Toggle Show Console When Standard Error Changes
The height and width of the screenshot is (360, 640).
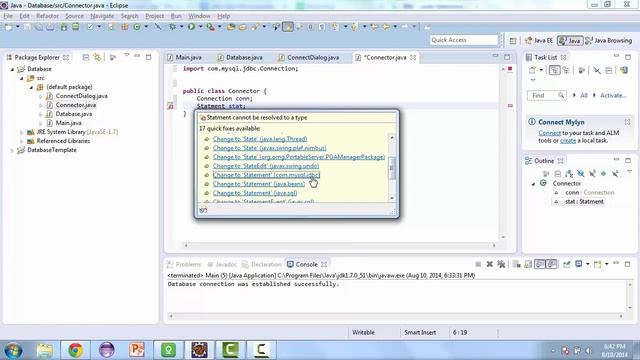pos(551,264)
